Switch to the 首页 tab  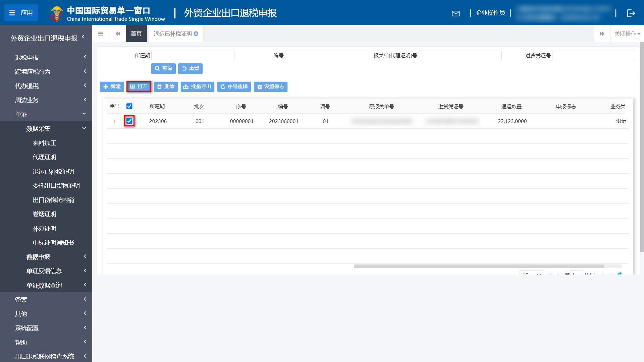pos(136,34)
